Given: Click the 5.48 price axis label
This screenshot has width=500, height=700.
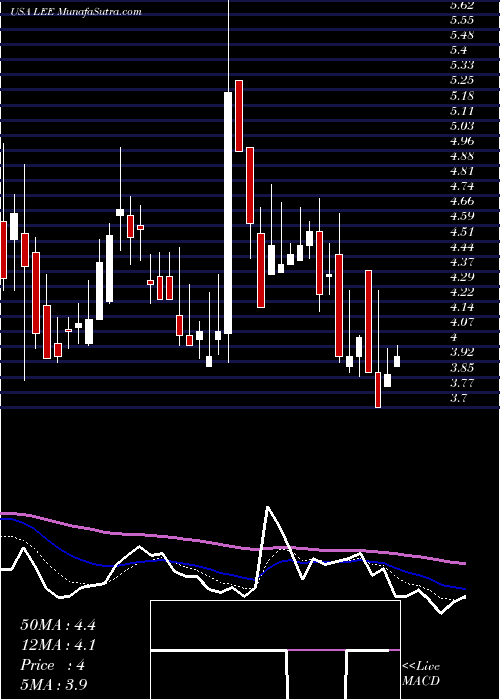Looking at the screenshot, I should (x=462, y=35).
